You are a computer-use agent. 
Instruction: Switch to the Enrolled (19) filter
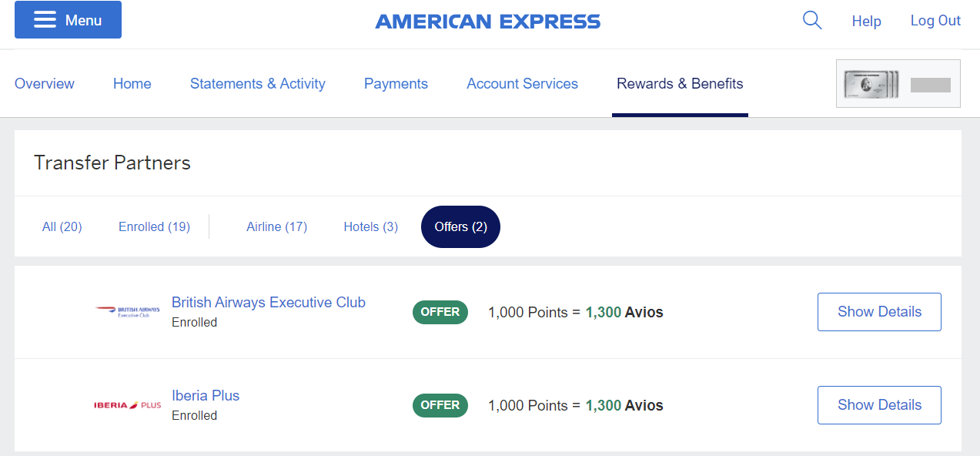tap(153, 226)
